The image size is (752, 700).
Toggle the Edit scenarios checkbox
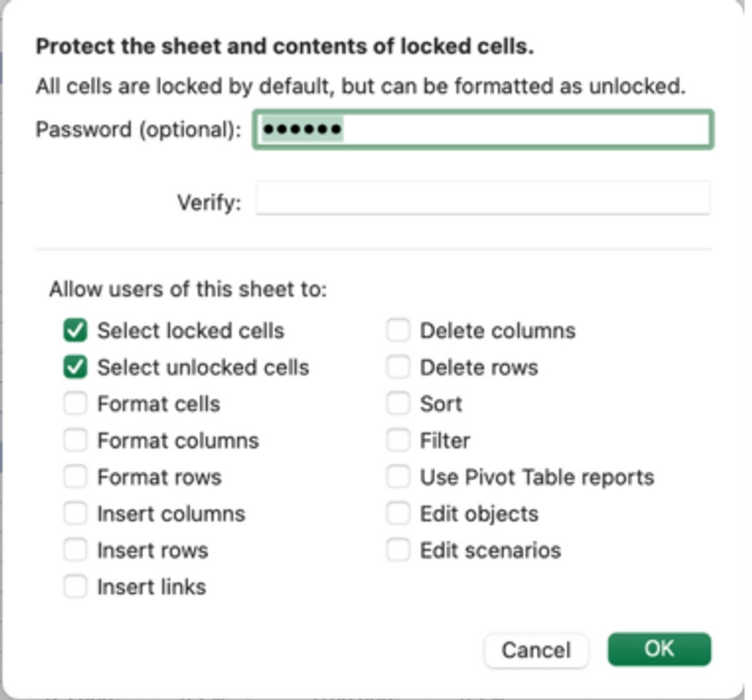398,550
